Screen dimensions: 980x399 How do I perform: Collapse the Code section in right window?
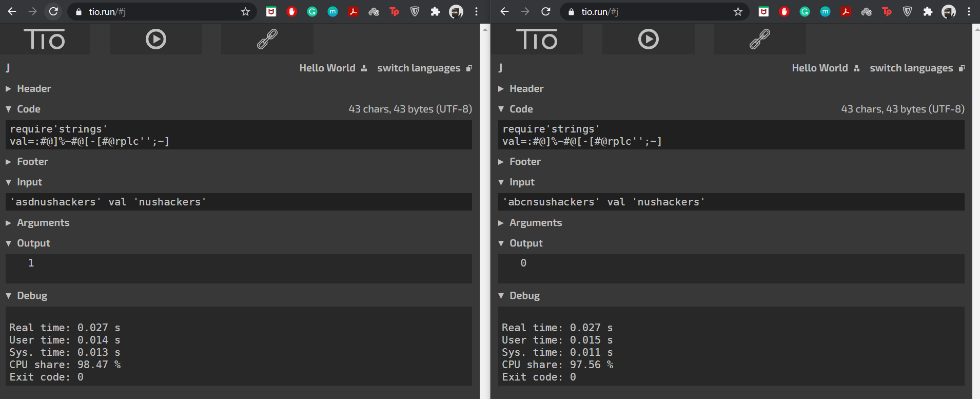pyautogui.click(x=516, y=109)
